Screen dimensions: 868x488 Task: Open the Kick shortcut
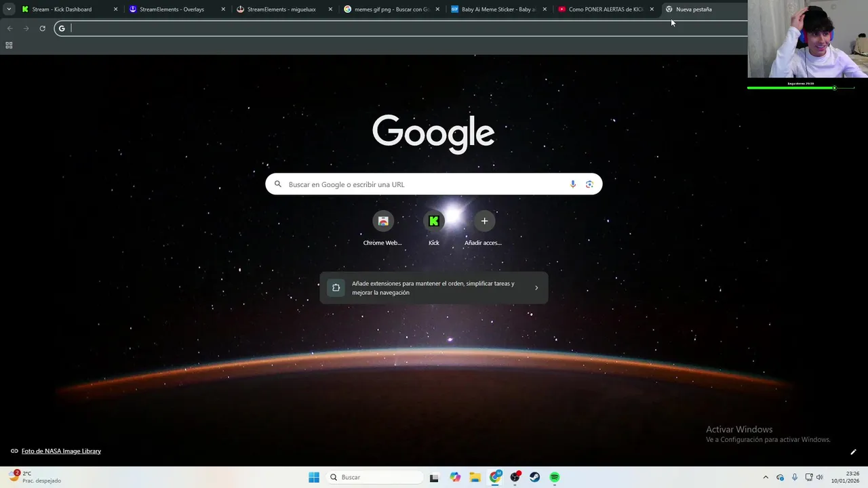[434, 228]
